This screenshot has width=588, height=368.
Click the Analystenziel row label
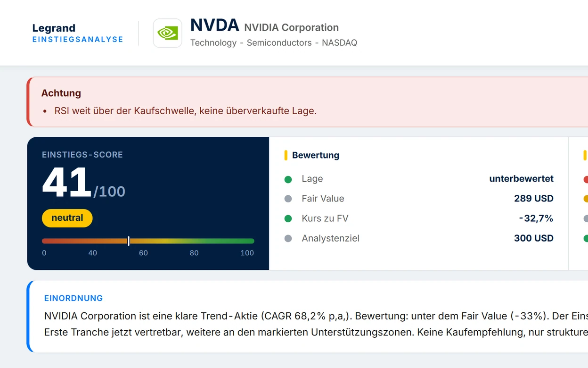point(331,238)
